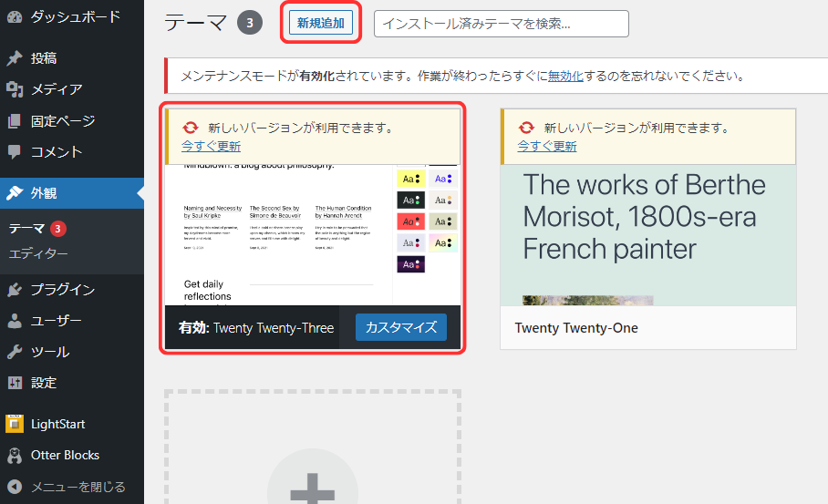Viewport: 828px width, 504px height.
Task: Go to the ユーザー menu
Action: click(72, 320)
